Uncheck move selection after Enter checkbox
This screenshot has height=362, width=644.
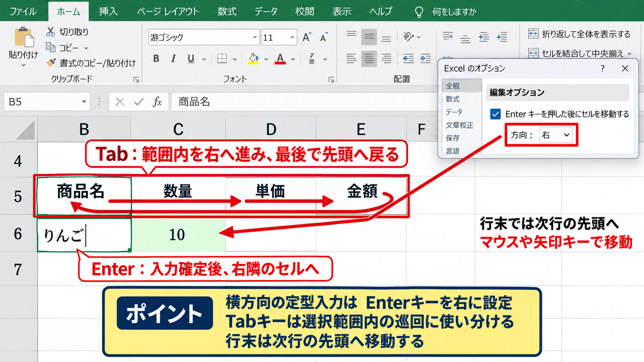(x=495, y=114)
